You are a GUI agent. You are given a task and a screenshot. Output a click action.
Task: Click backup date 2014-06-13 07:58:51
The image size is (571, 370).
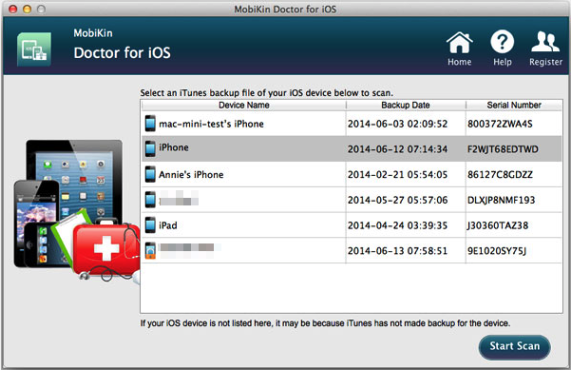[x=397, y=251]
